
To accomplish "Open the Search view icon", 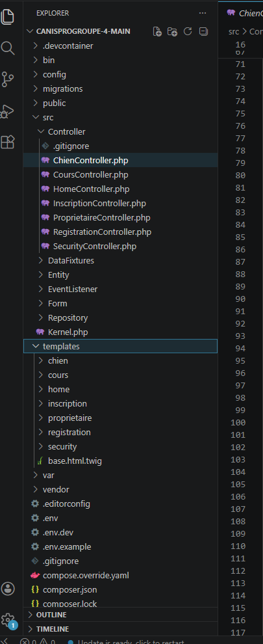I will click(8, 47).
